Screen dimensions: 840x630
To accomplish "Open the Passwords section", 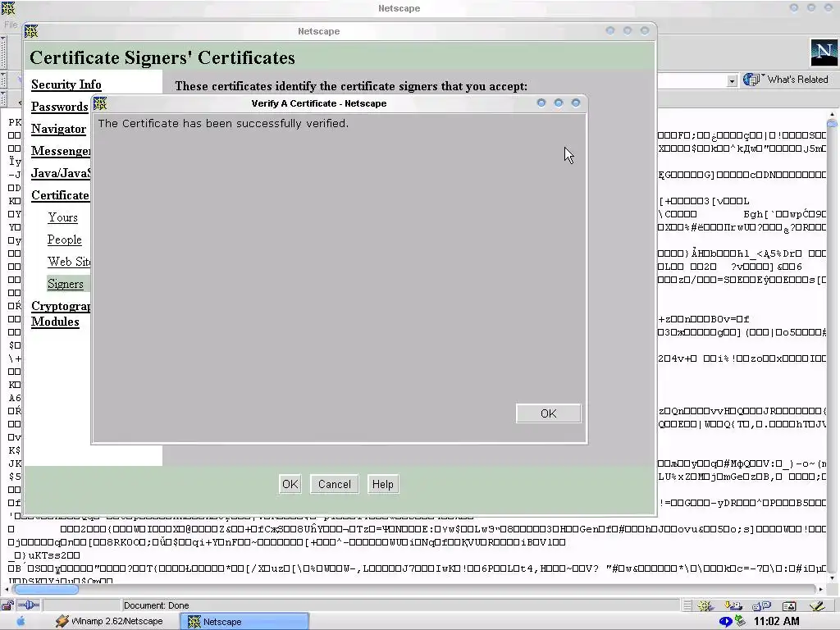I will pyautogui.click(x=59, y=107).
